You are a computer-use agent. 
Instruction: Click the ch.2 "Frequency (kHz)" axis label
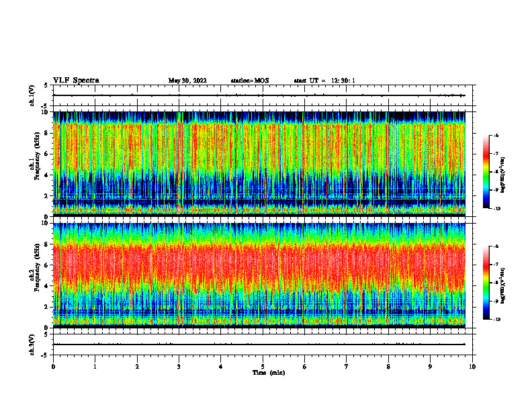[38, 267]
